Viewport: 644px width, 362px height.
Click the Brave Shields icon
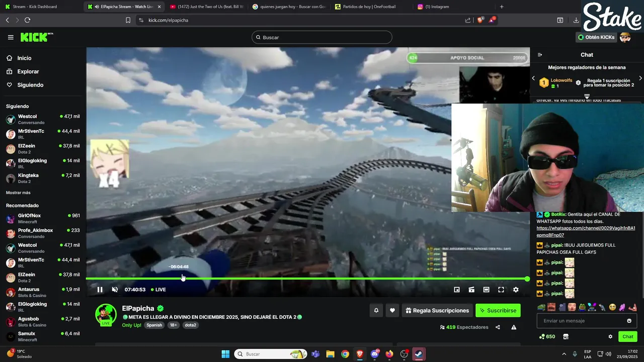(480, 20)
